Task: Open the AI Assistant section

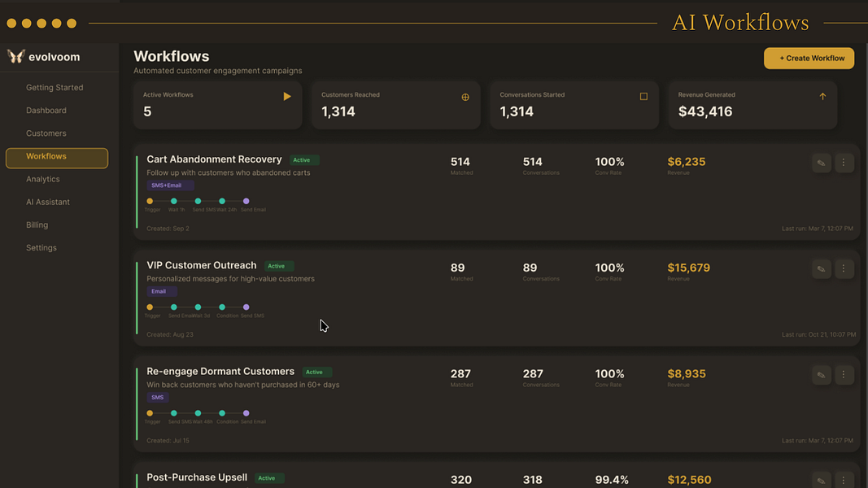Action: 48,202
